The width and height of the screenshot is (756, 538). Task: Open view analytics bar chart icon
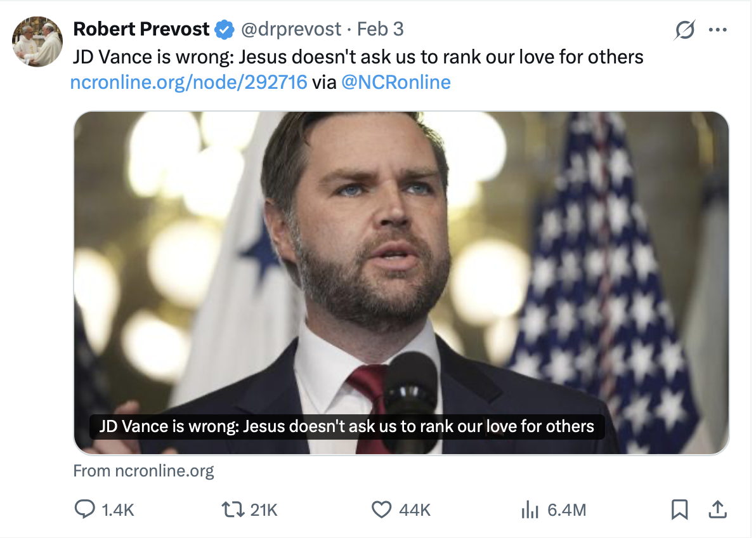click(x=529, y=509)
